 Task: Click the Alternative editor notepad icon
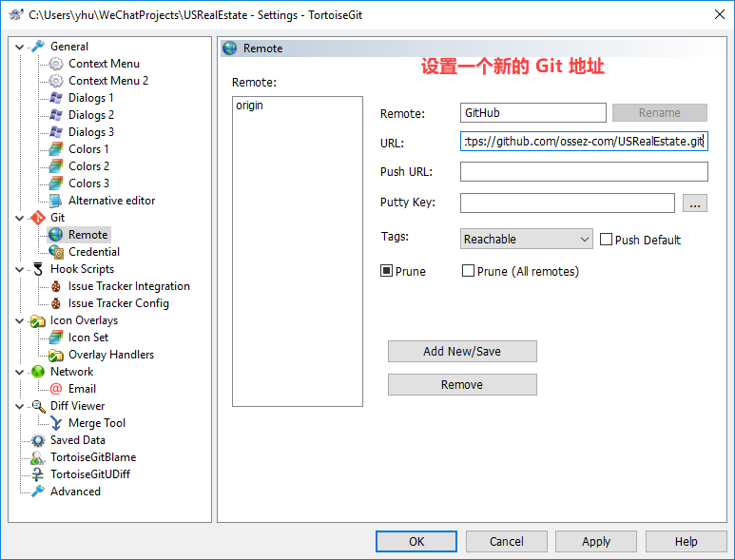(x=56, y=201)
